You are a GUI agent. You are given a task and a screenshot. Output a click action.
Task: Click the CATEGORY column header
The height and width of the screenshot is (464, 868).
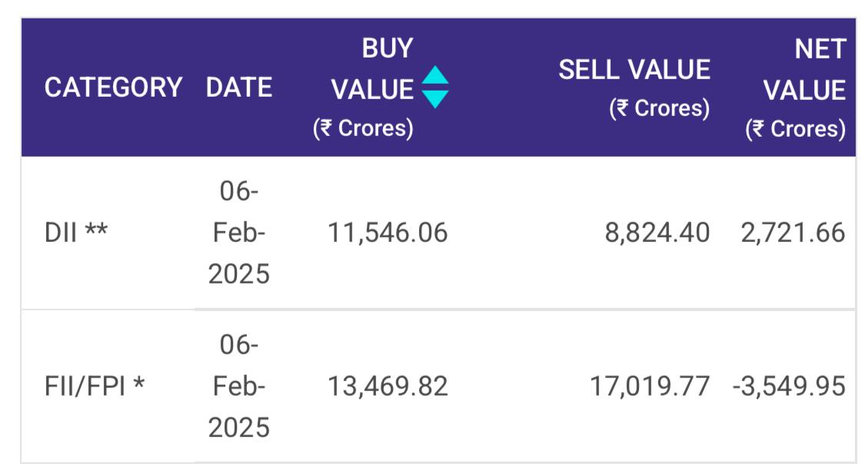coord(113,88)
